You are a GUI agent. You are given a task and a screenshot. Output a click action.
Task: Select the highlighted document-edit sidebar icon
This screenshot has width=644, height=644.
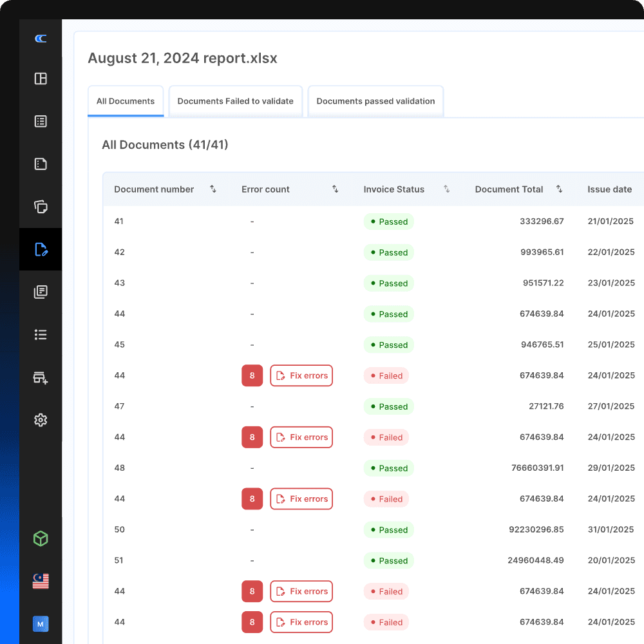coord(41,249)
